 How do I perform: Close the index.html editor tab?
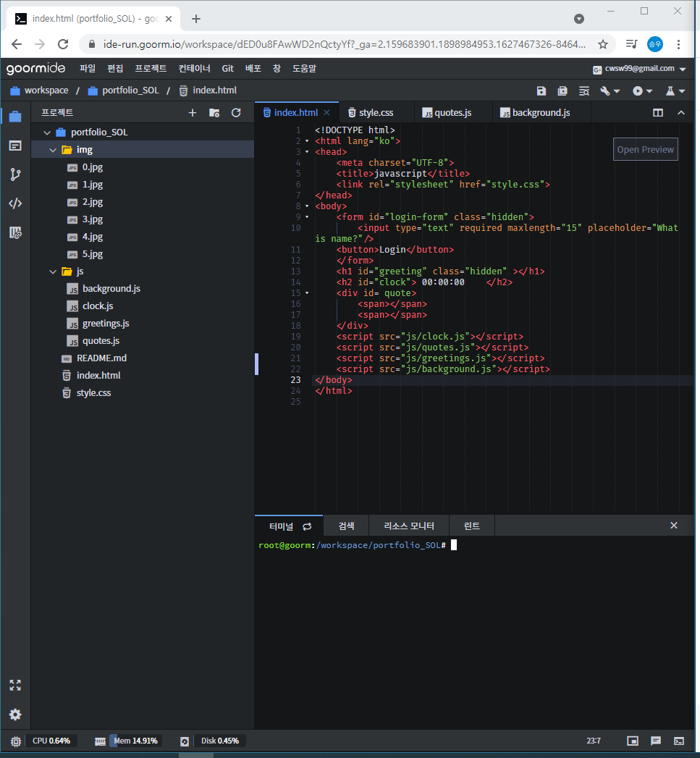point(326,113)
